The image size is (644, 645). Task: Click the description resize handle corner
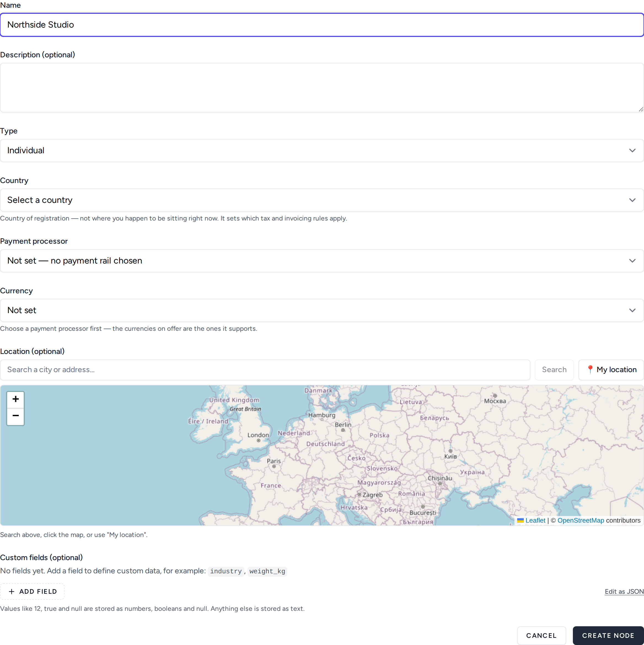[x=640, y=109]
